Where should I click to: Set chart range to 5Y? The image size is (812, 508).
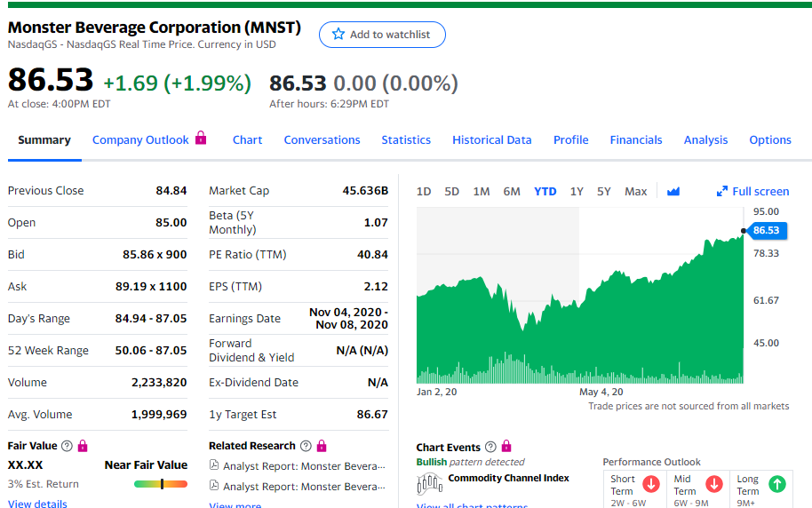pos(604,191)
